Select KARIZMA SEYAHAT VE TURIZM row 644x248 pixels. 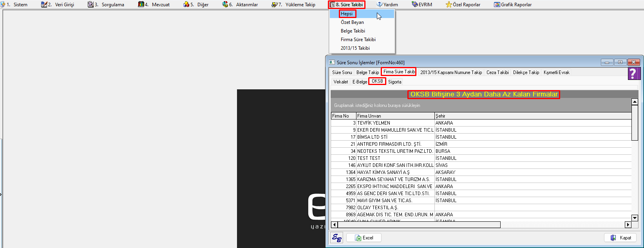(481, 179)
